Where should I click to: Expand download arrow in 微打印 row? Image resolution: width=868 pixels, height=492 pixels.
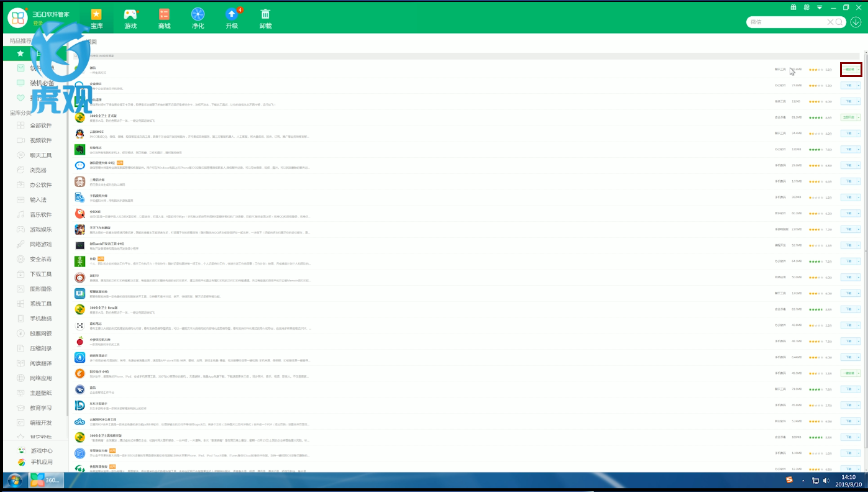[859, 277]
